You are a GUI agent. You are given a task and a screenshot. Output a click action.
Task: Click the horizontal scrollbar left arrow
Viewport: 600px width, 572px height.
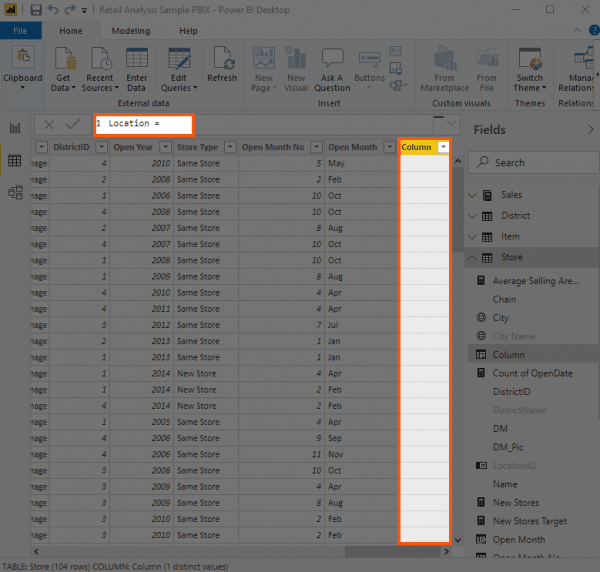36,551
